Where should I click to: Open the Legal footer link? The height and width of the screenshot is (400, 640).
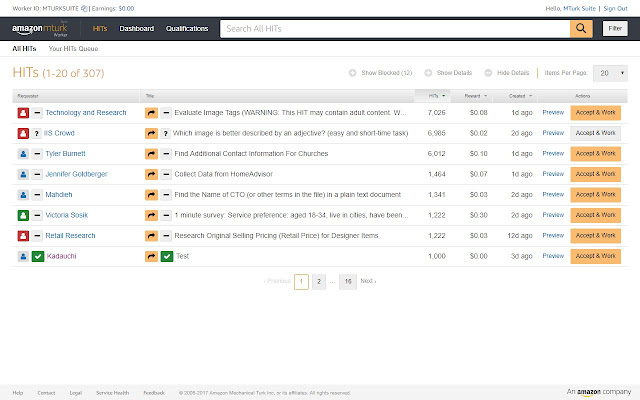click(76, 393)
